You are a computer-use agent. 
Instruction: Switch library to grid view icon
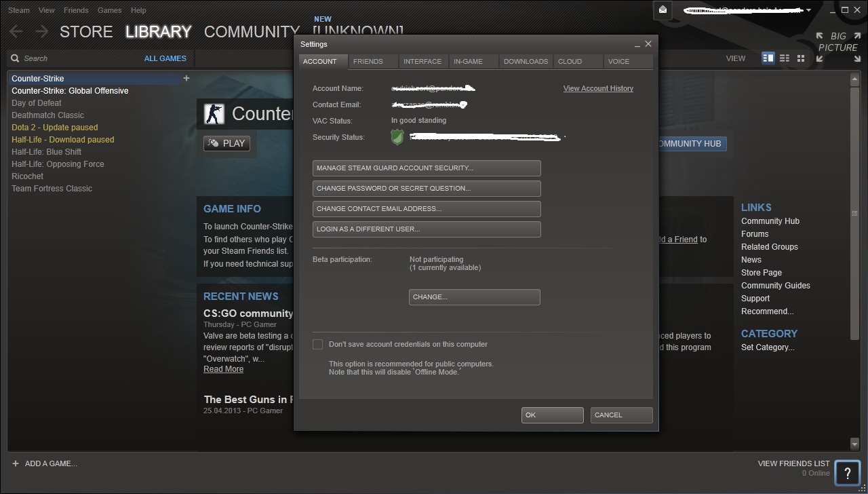(801, 58)
